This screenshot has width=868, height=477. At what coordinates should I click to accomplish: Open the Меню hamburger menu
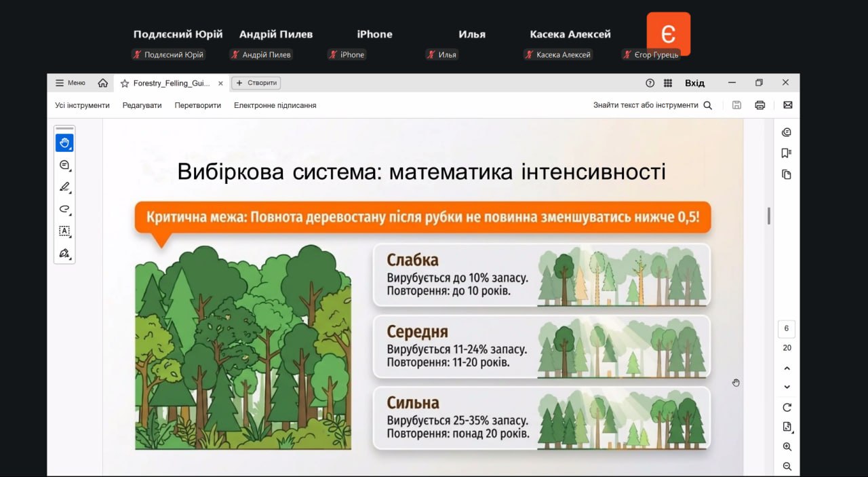pos(71,83)
